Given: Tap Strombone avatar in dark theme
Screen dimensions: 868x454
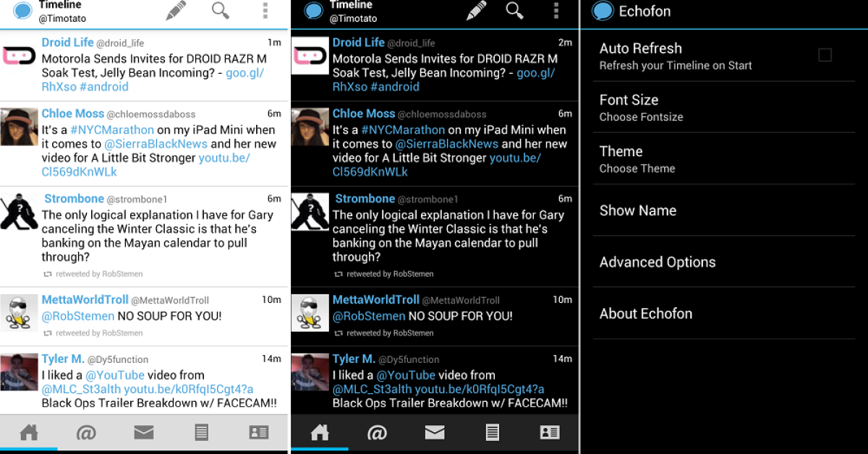Looking at the screenshot, I should [x=310, y=212].
